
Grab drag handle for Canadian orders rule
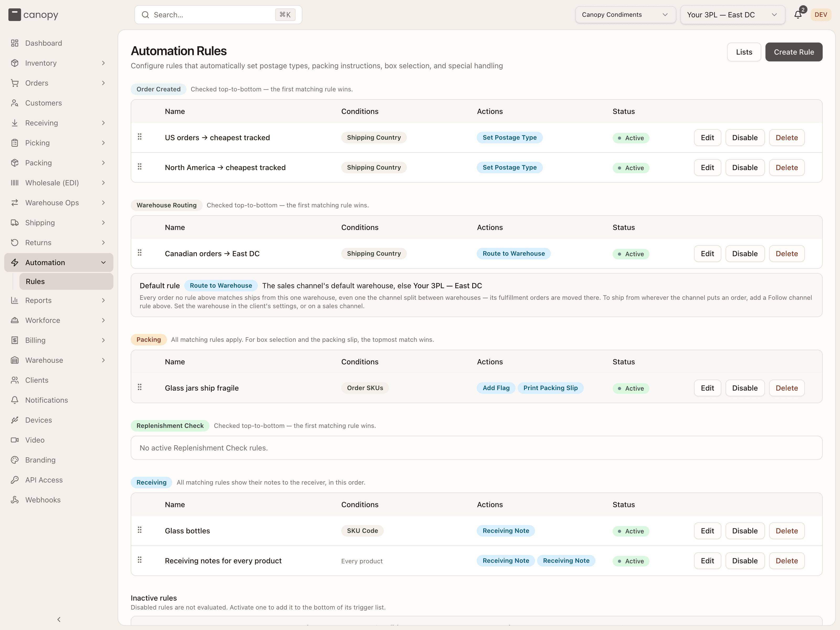pos(140,253)
